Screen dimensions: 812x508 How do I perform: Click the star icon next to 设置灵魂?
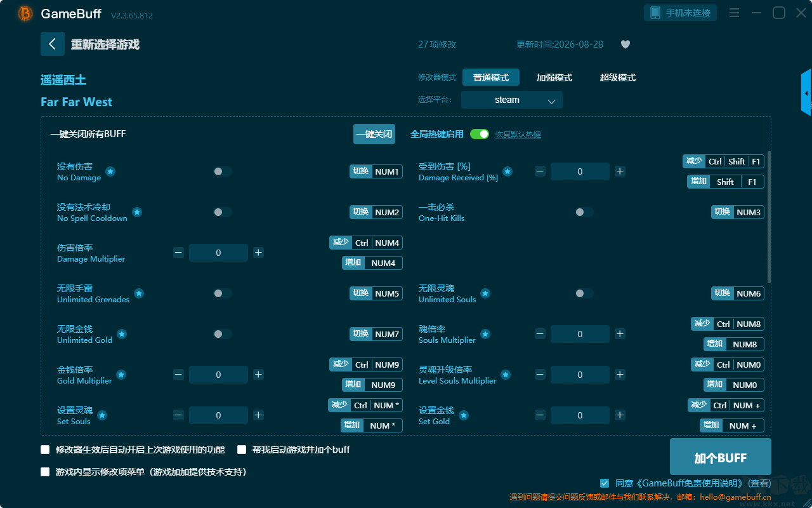click(x=102, y=415)
